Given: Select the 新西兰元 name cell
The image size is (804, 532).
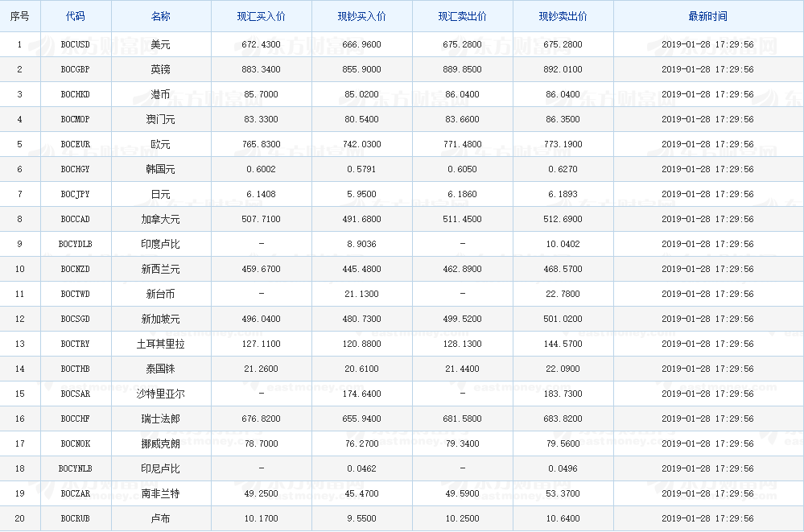Looking at the screenshot, I should (160, 270).
